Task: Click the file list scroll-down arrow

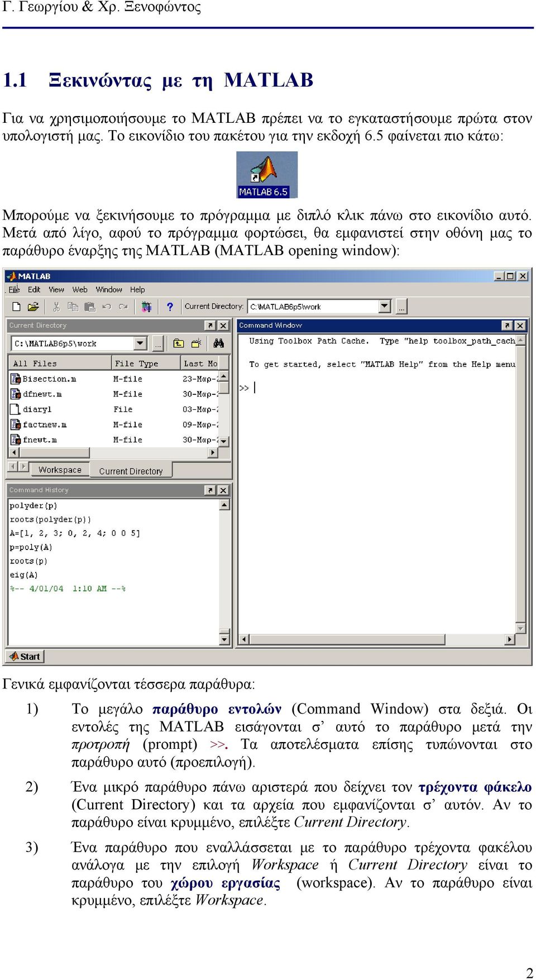Action: (x=224, y=441)
